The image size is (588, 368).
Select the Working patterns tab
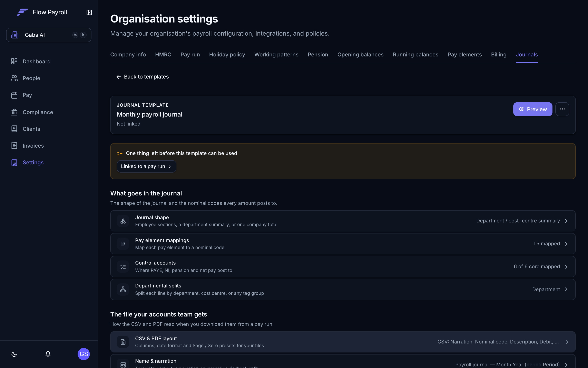click(x=276, y=55)
